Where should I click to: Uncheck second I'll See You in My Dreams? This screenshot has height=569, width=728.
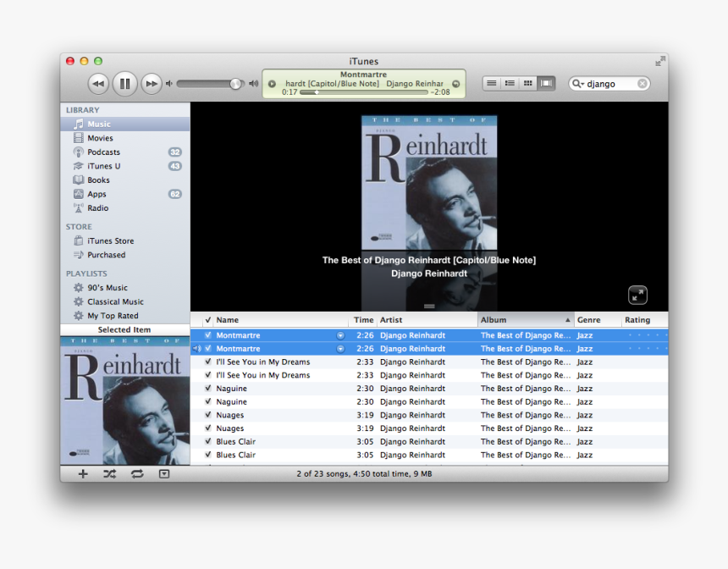208,375
